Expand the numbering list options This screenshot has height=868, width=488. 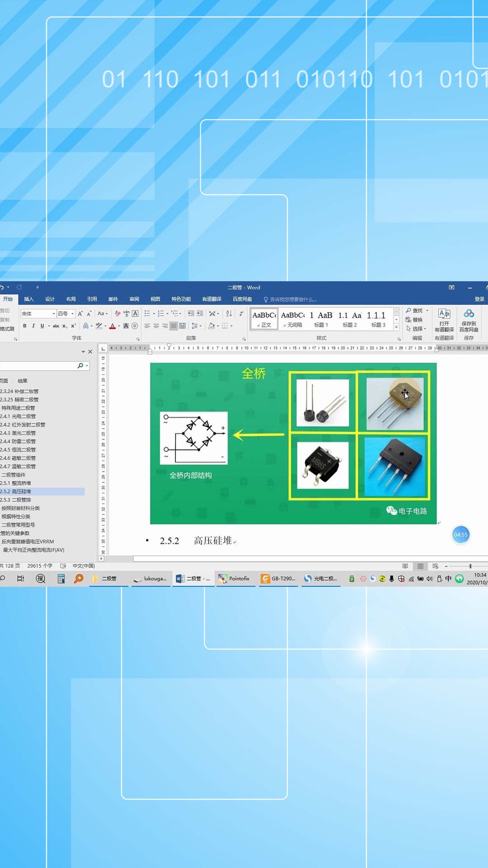(168, 314)
